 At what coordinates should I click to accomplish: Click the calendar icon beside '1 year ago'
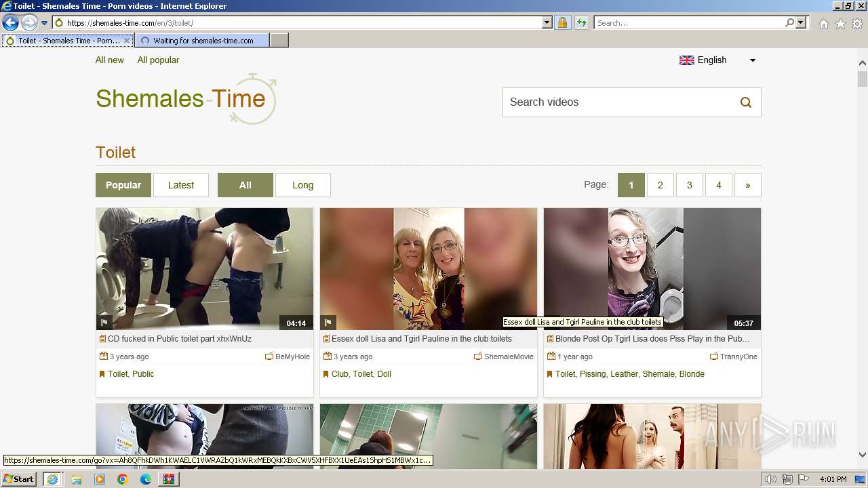(551, 357)
